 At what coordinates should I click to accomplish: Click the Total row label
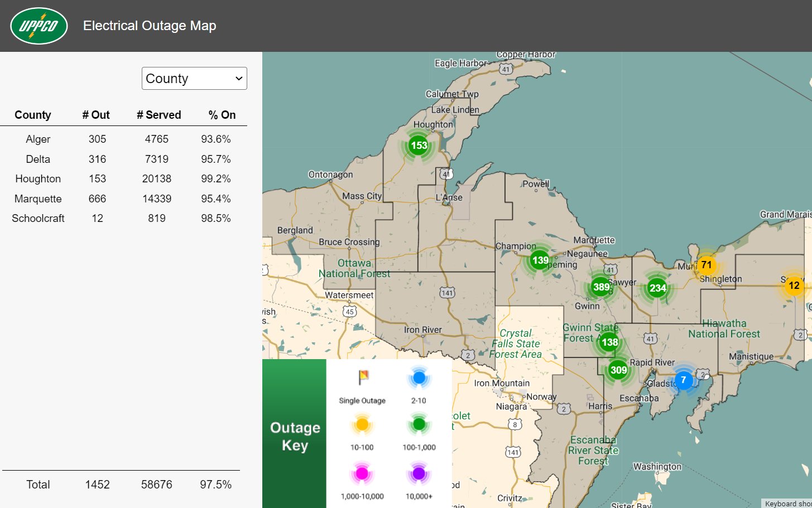(38, 485)
